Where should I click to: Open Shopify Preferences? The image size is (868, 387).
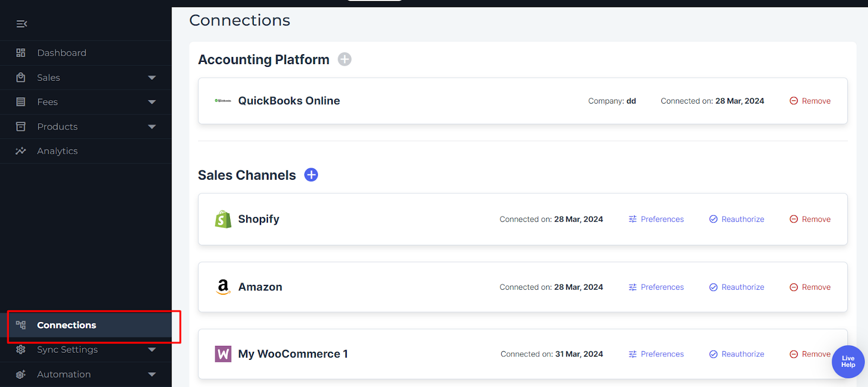pyautogui.click(x=656, y=219)
